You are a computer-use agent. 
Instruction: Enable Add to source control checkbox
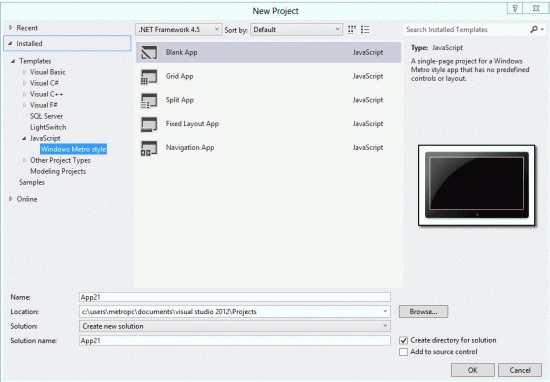tap(403, 352)
